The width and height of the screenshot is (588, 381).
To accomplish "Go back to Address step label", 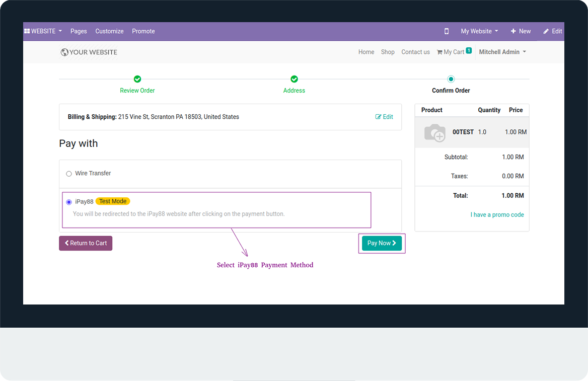I will point(295,91).
